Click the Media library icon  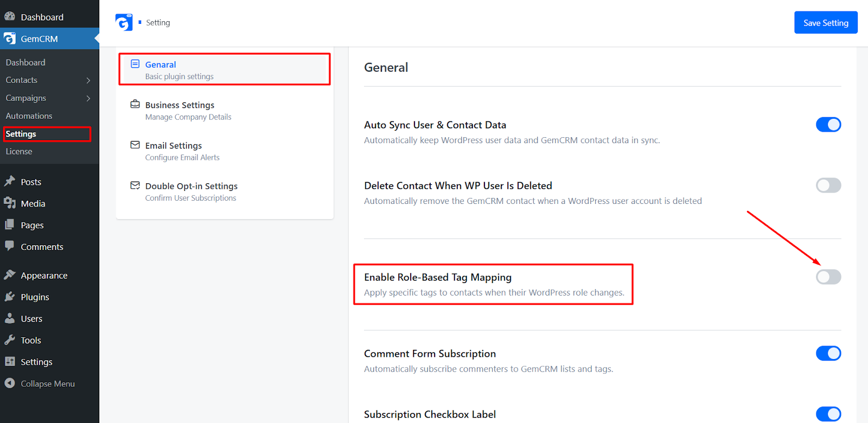pyautogui.click(x=10, y=203)
